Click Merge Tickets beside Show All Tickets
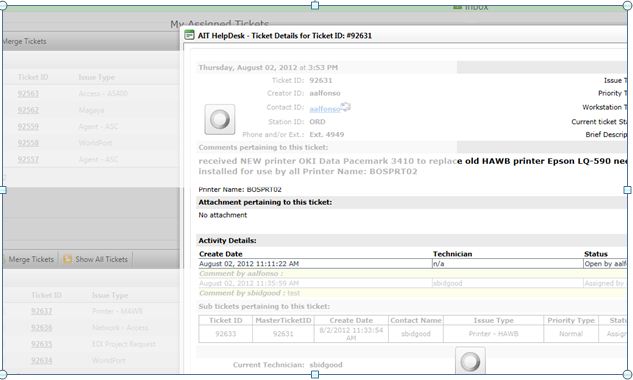 pos(31,259)
